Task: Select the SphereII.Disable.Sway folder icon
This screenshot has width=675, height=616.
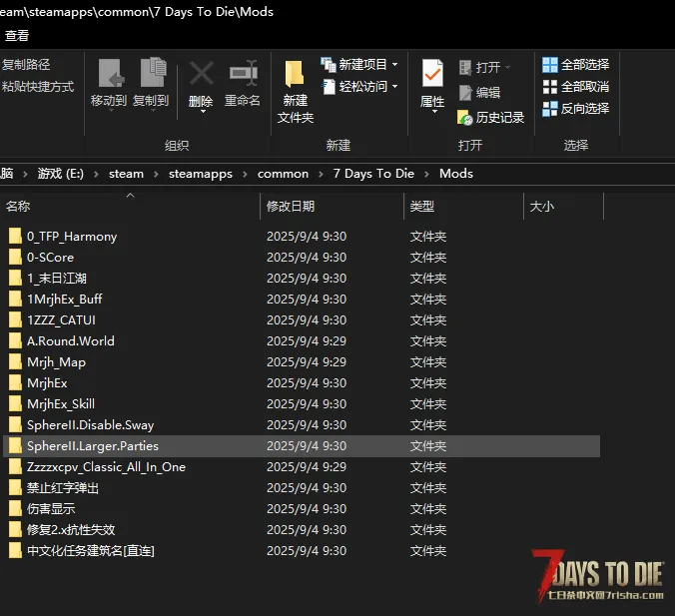Action: [x=15, y=425]
